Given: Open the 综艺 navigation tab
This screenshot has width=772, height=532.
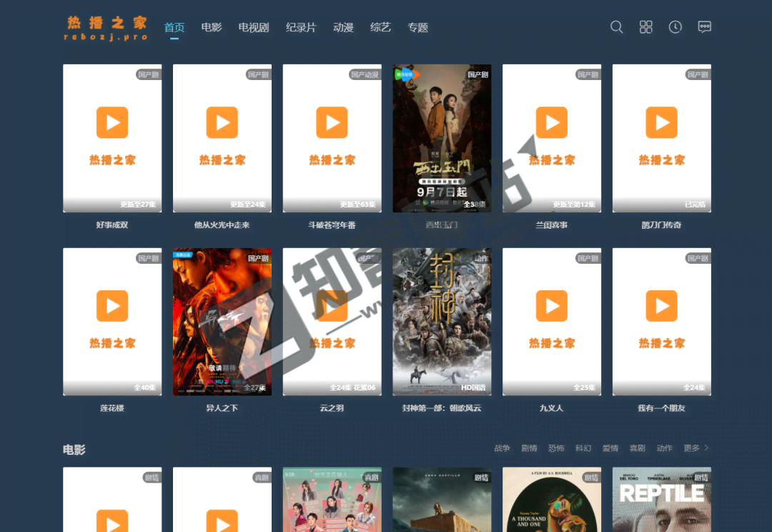Looking at the screenshot, I should point(380,27).
